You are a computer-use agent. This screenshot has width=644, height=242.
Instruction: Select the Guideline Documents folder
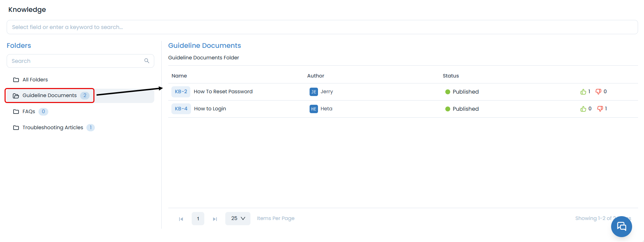click(x=49, y=95)
